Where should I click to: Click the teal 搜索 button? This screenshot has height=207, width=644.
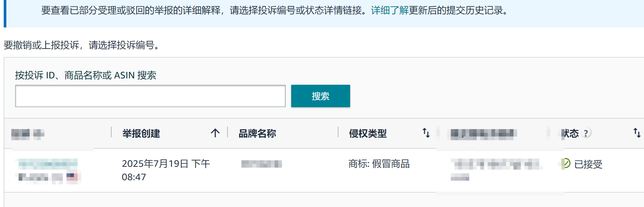click(320, 96)
